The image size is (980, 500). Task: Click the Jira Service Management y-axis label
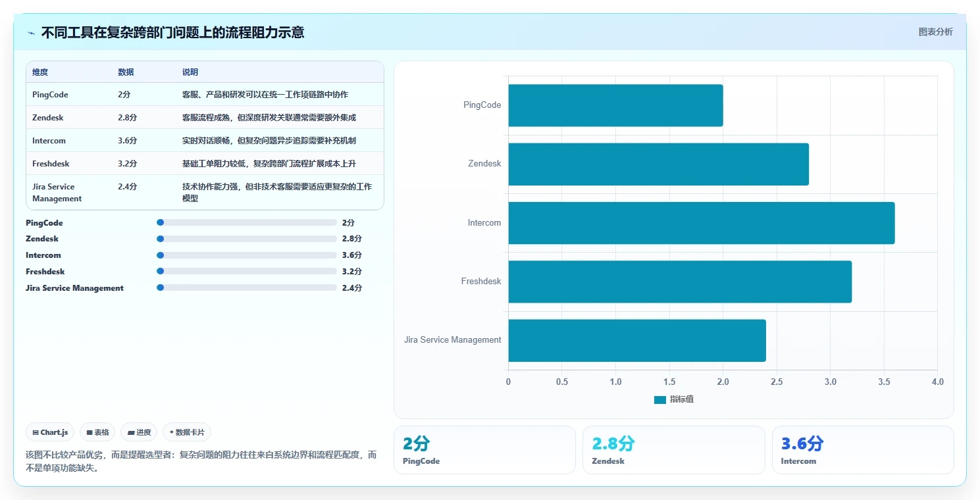[x=453, y=340]
